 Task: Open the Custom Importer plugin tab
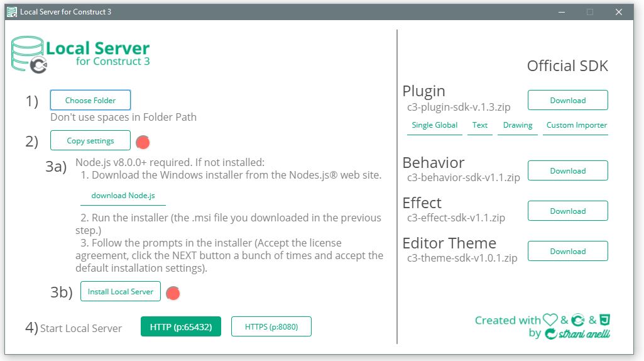click(576, 125)
